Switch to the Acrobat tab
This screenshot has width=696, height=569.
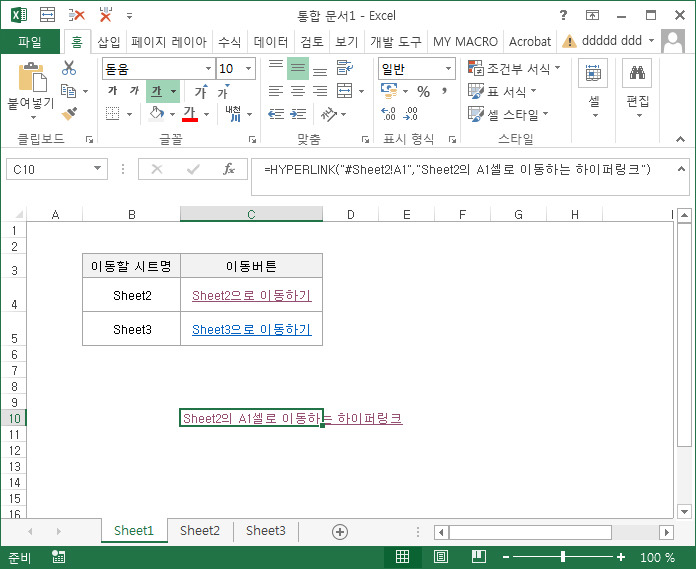pos(530,42)
